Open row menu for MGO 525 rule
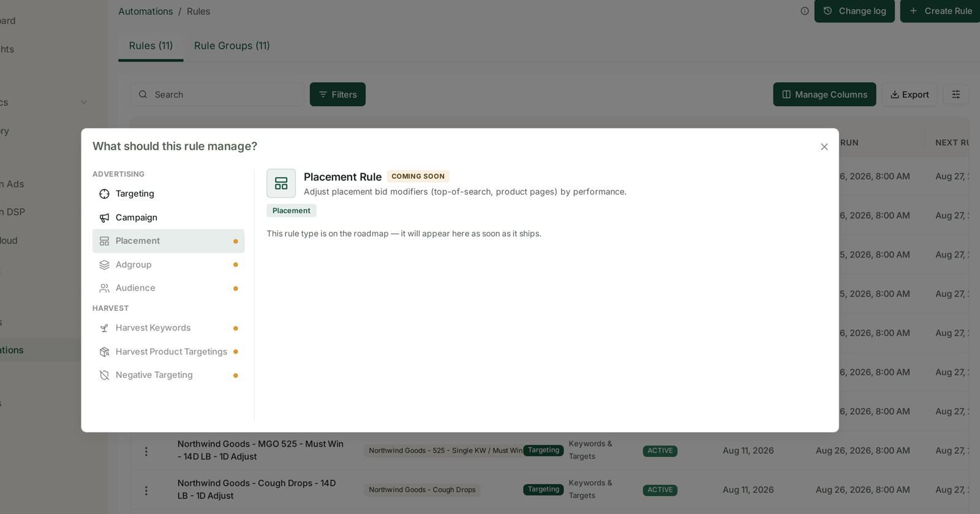The image size is (980, 514). [x=146, y=451]
